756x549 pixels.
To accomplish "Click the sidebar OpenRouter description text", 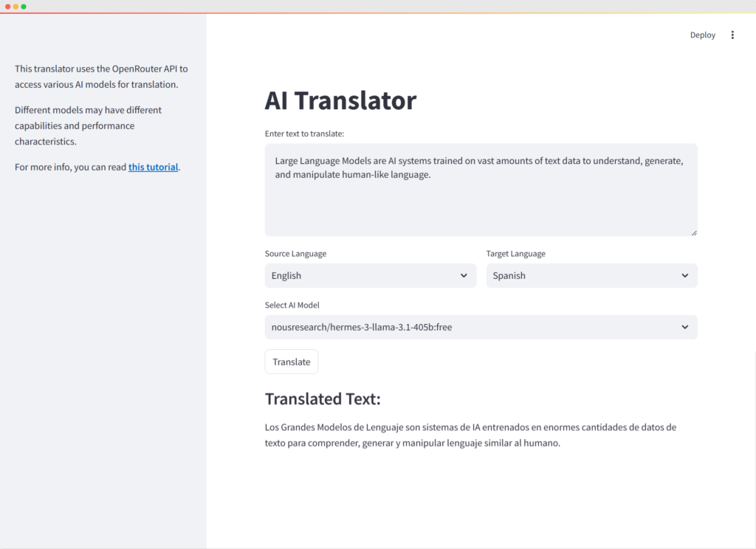I will [x=100, y=76].
